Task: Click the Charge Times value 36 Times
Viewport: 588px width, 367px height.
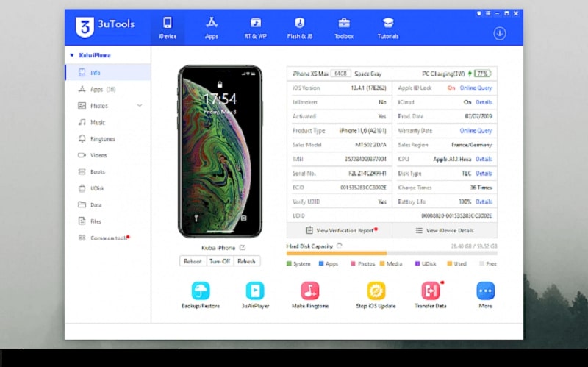Action: click(x=481, y=188)
